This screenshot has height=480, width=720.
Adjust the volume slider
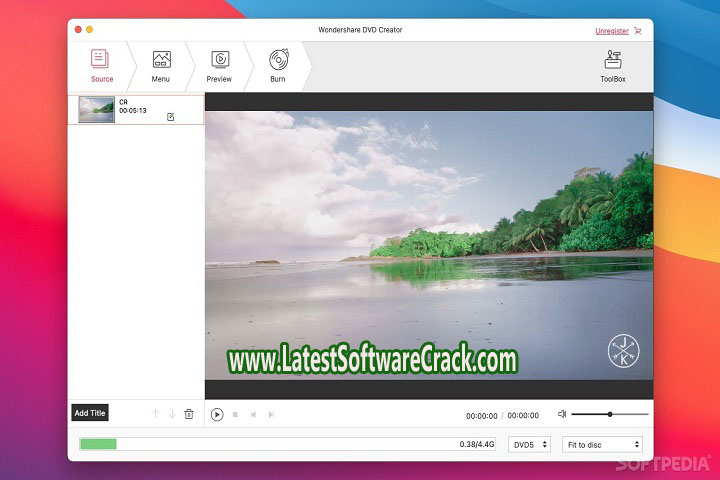click(x=610, y=414)
